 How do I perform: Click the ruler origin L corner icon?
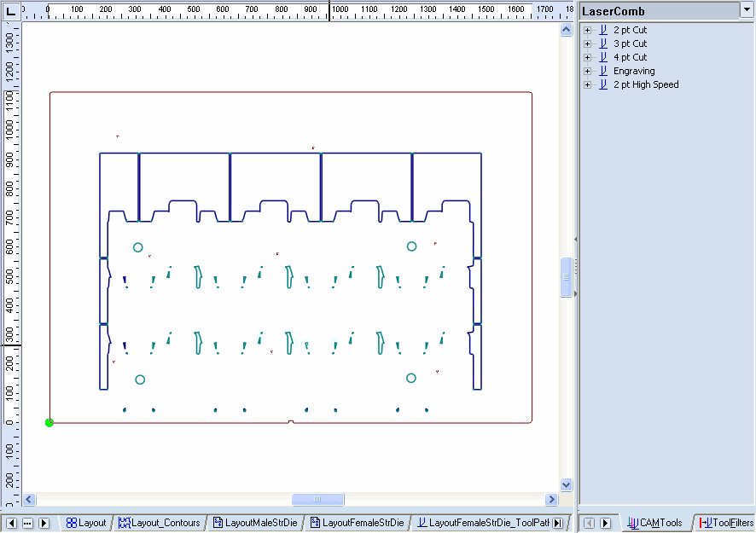pos(10,10)
